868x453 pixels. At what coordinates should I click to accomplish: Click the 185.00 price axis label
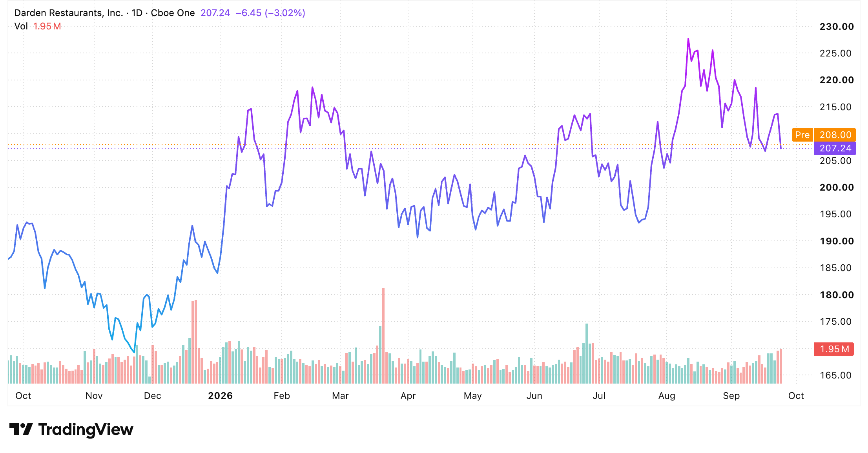pos(835,268)
